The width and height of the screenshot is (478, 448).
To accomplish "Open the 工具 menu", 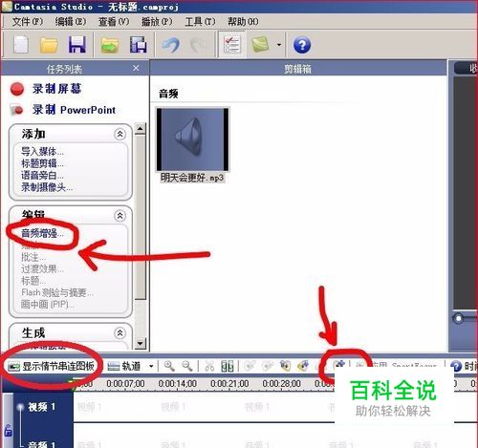I will [x=200, y=22].
